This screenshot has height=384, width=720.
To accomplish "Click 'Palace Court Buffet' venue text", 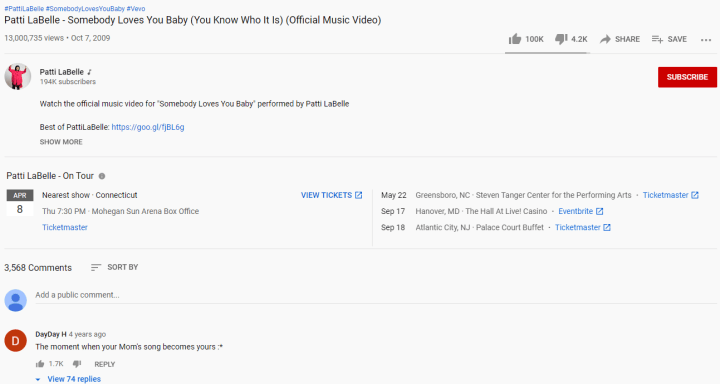I will pyautogui.click(x=510, y=227).
